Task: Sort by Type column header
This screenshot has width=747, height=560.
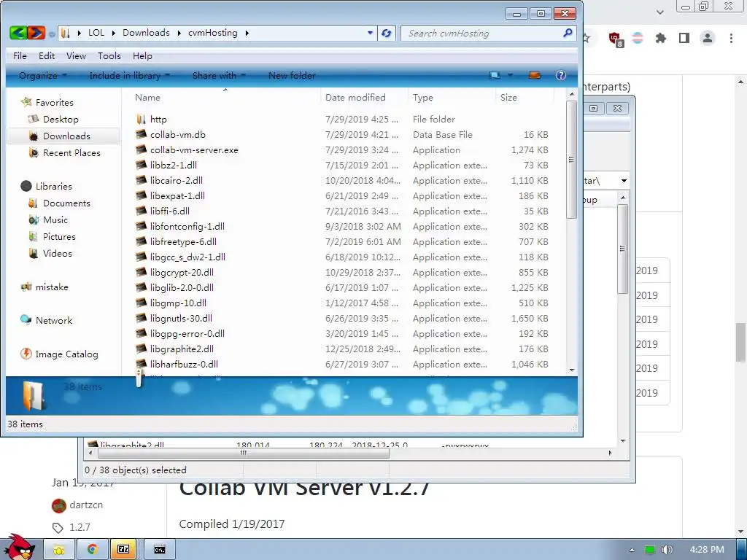Action: coord(451,97)
